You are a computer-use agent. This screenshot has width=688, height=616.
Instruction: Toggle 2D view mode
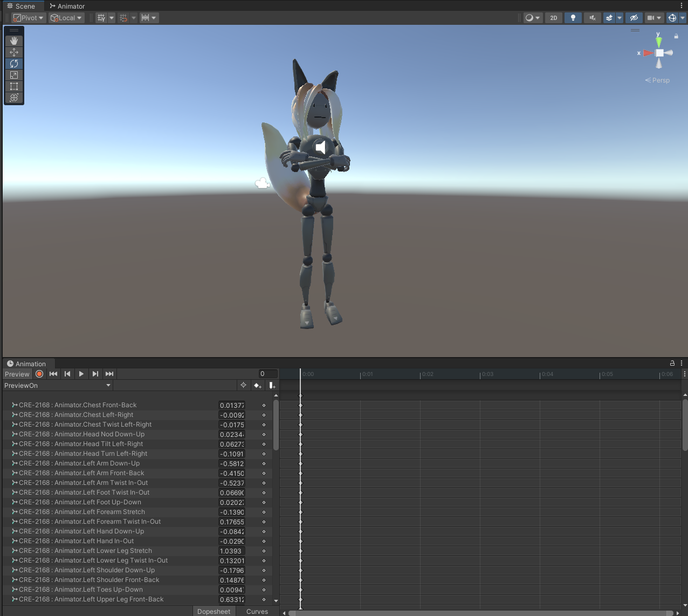554,18
